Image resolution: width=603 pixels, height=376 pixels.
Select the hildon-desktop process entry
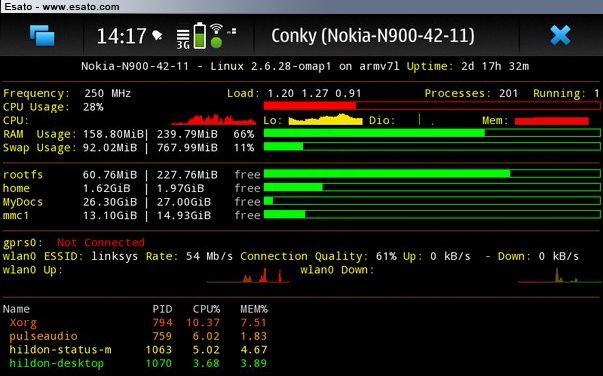135,363
